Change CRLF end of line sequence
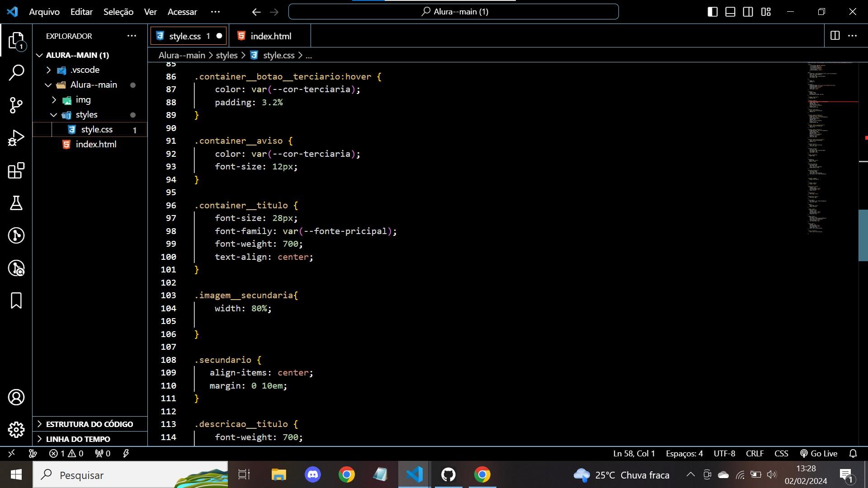Image resolution: width=868 pixels, height=488 pixels. tap(755, 453)
